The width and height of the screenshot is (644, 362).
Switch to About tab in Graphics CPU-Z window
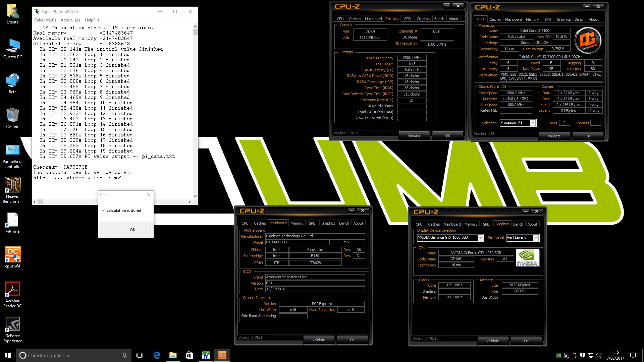tap(532, 224)
